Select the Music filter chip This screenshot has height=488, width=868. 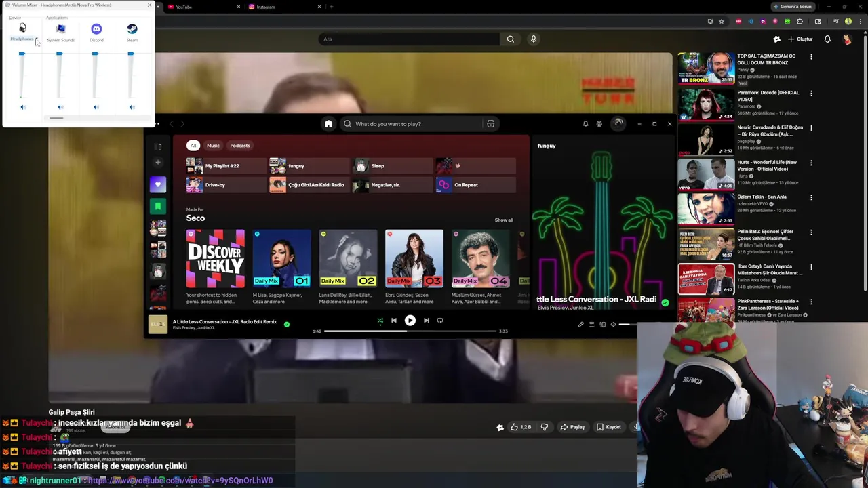point(213,146)
